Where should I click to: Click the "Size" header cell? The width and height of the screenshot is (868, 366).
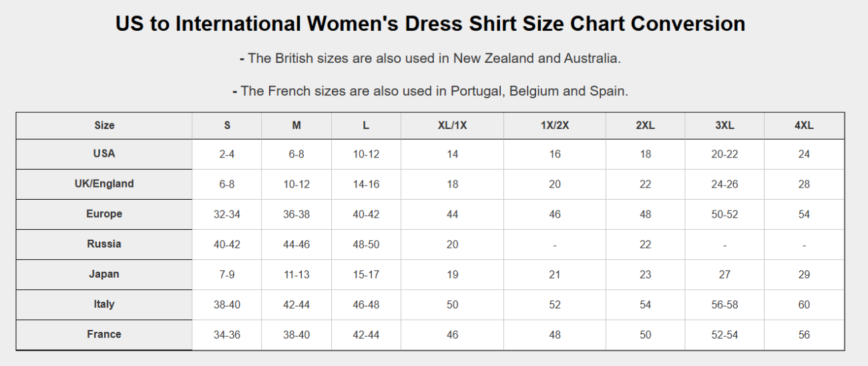(104, 126)
